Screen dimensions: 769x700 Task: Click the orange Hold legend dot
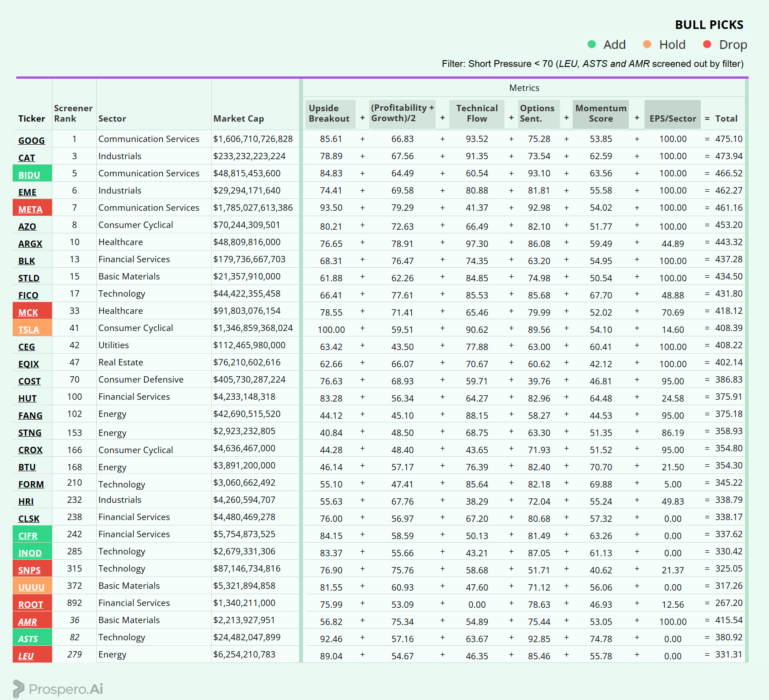647,44
